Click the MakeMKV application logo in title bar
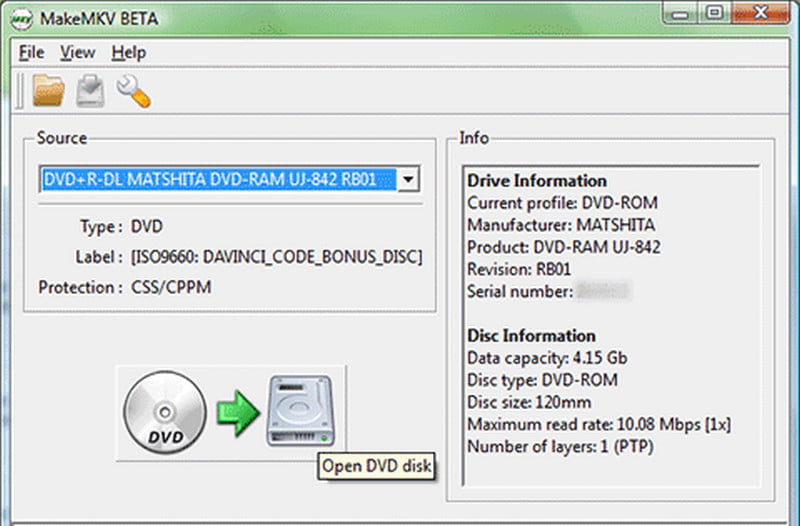 point(22,19)
